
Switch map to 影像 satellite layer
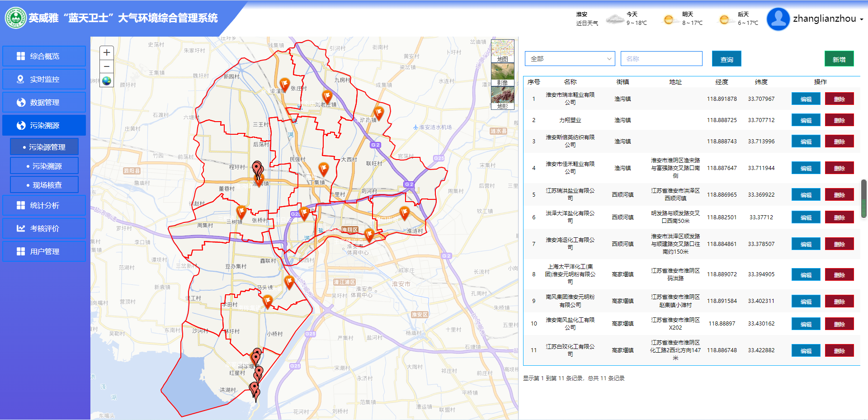pos(502,74)
